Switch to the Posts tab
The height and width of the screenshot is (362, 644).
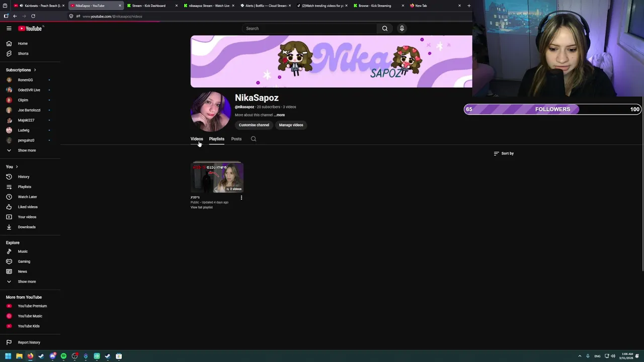(x=236, y=139)
